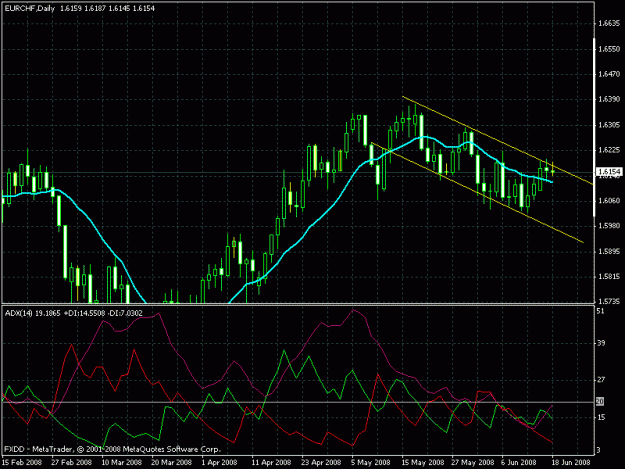This screenshot has width=625, height=469.
Task: Click the highlighted 1.6154 current price tag
Action: pyautogui.click(x=609, y=172)
